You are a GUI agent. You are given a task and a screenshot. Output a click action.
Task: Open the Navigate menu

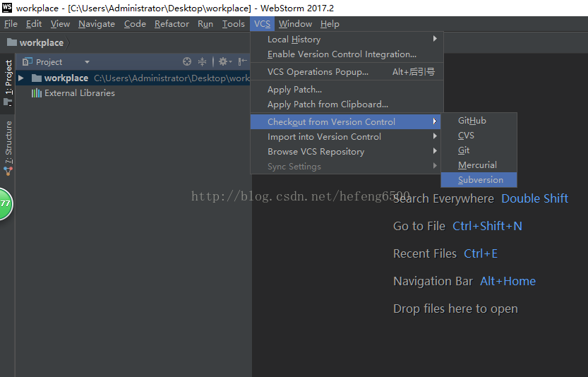pos(97,23)
